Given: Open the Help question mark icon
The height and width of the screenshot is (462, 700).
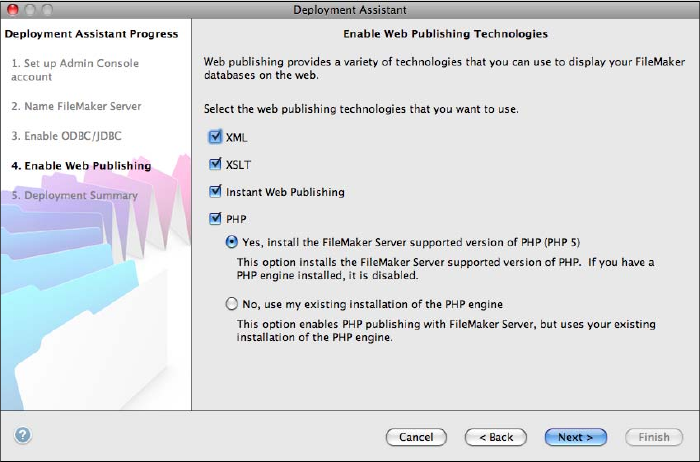Looking at the screenshot, I should 23,435.
